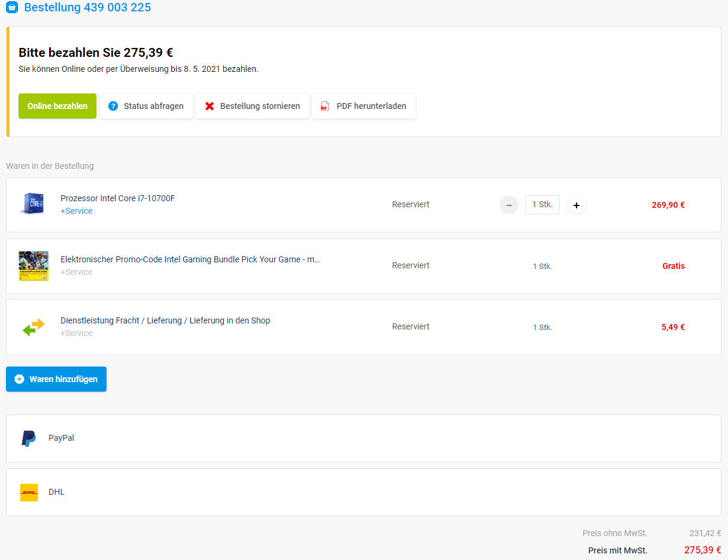Click Reserviert status of the processor
The image size is (728, 560).
411,204
